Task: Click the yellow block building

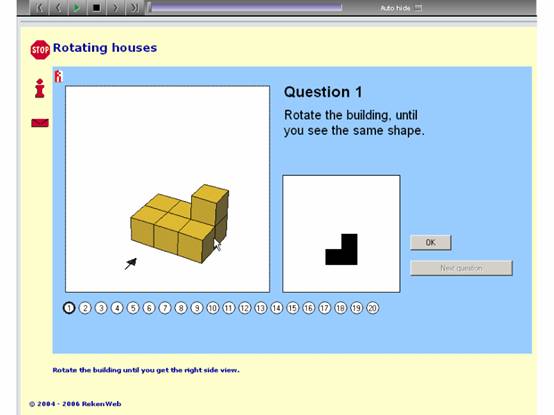Action: [x=180, y=224]
